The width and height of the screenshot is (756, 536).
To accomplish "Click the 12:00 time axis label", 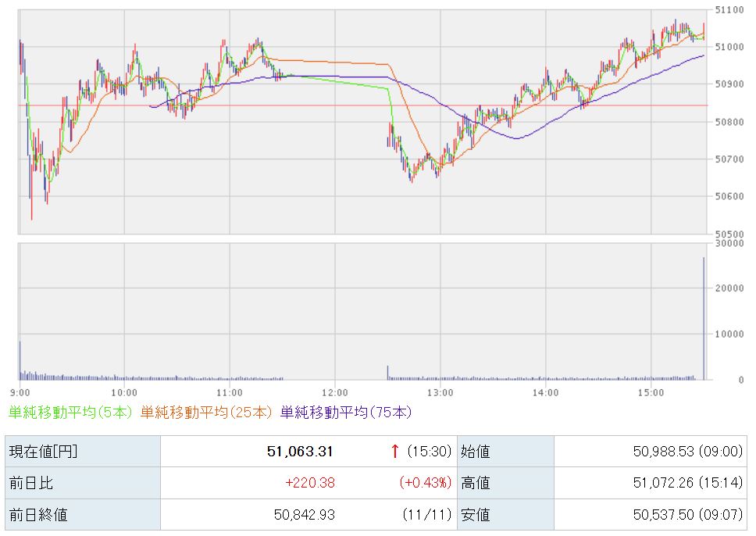I will click(334, 392).
